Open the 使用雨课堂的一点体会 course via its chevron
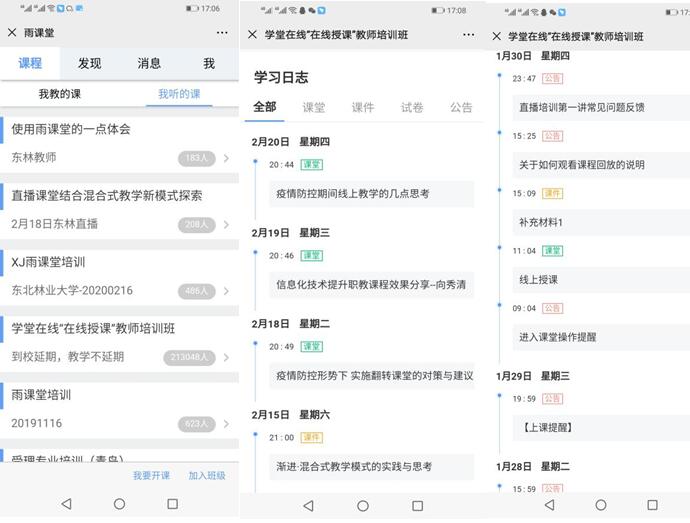Screen dimensions: 690x523 (x=227, y=158)
